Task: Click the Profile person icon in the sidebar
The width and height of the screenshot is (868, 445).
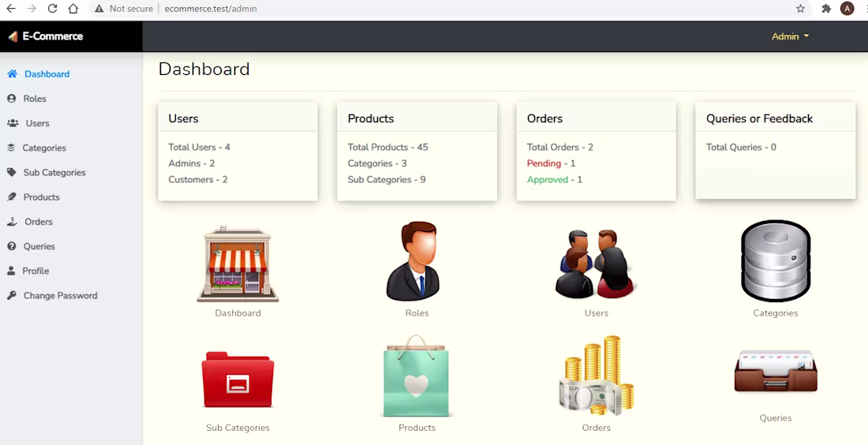Action: (x=11, y=271)
